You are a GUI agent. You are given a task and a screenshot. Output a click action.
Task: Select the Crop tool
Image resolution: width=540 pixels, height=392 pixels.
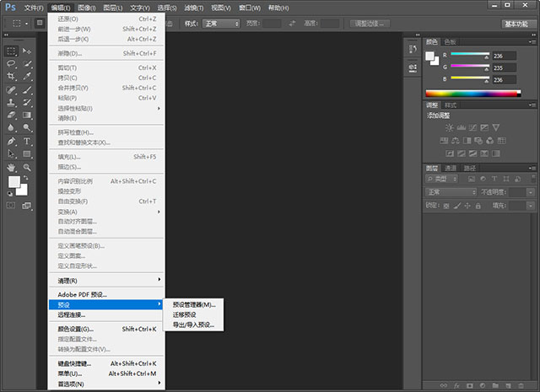click(x=11, y=76)
